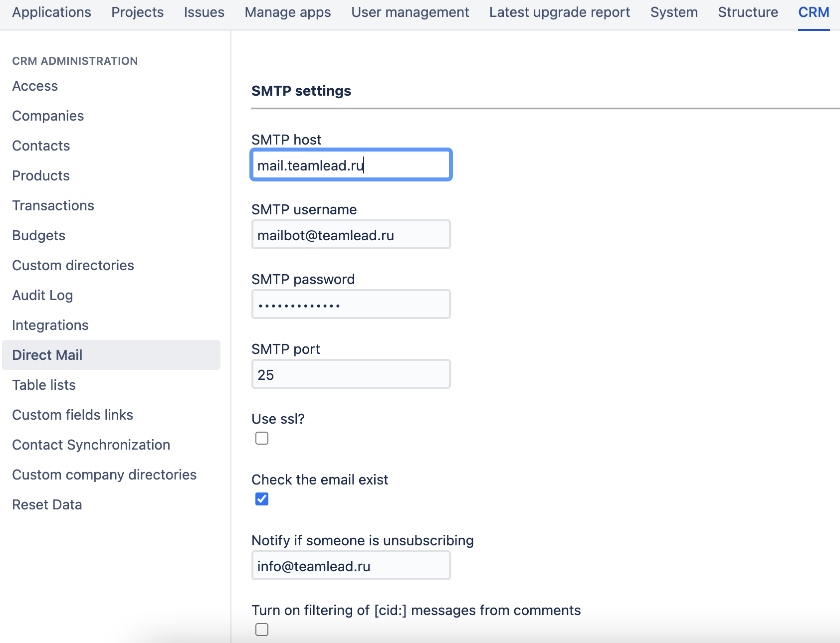Open the Audit Log page

[x=42, y=296]
